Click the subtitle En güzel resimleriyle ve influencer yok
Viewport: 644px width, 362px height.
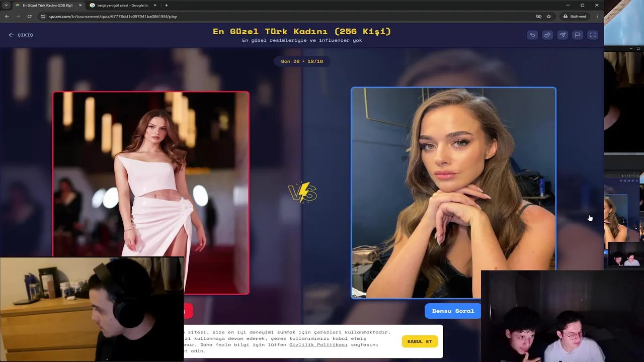(302, 41)
